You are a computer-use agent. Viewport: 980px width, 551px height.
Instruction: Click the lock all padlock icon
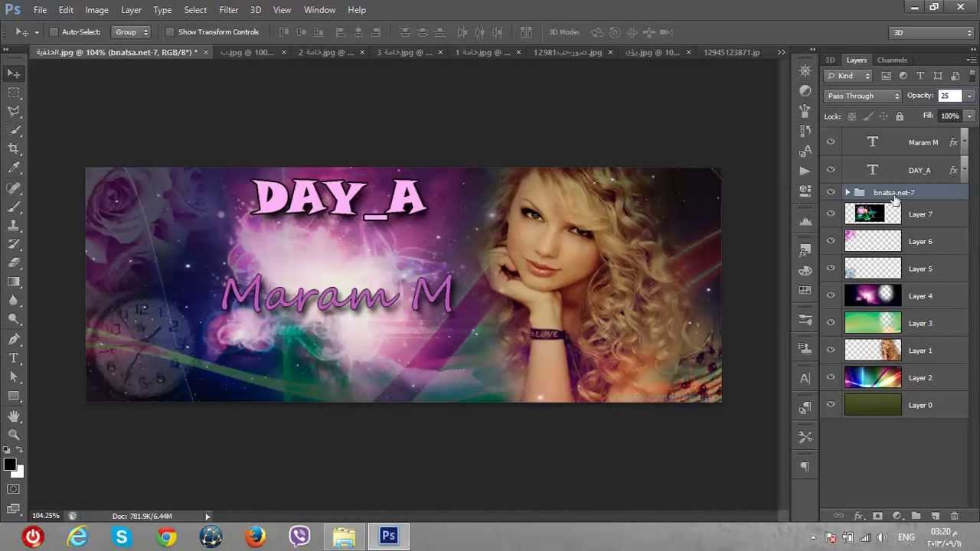[900, 116]
